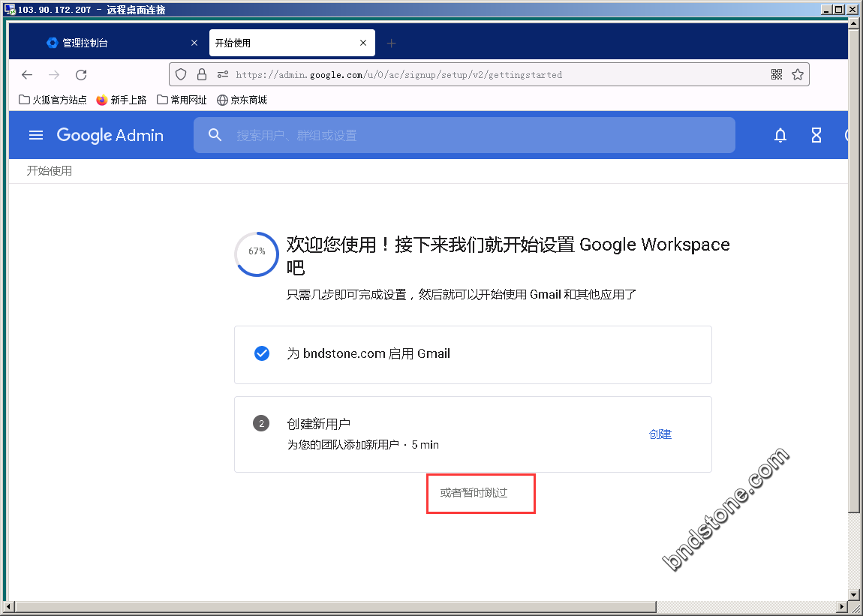Click the shield tracking protection icon

[x=181, y=74]
